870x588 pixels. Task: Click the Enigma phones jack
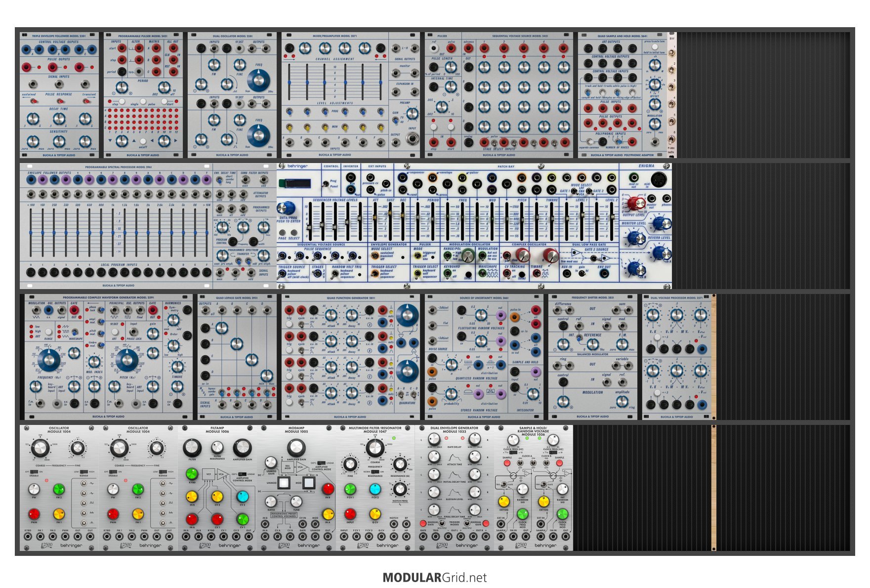pos(666,199)
